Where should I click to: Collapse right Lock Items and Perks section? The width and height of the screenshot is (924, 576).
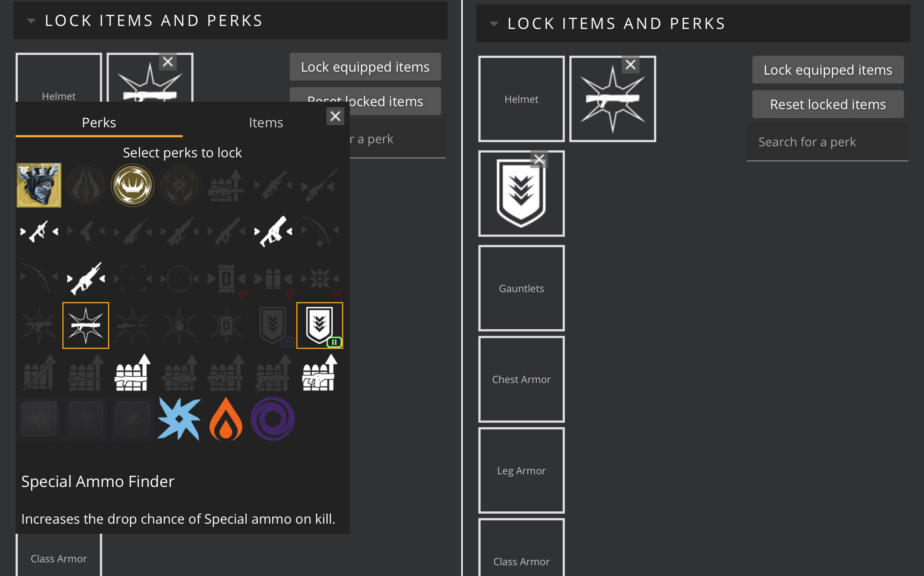coord(494,24)
